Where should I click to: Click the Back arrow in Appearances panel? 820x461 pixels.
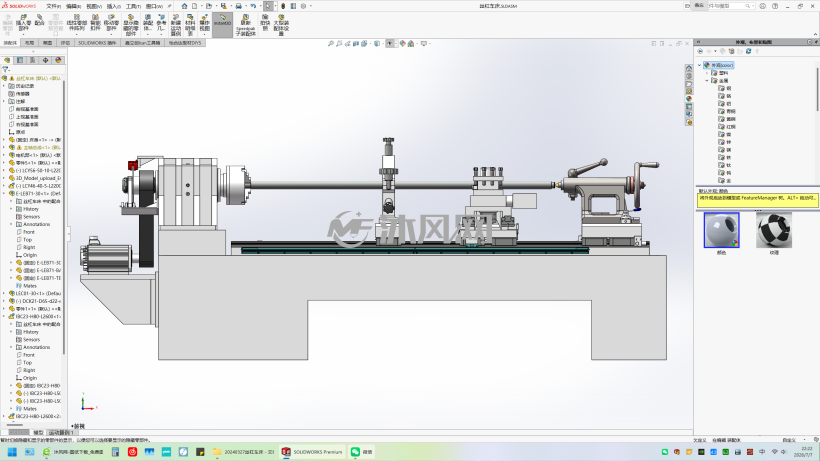tap(700, 51)
